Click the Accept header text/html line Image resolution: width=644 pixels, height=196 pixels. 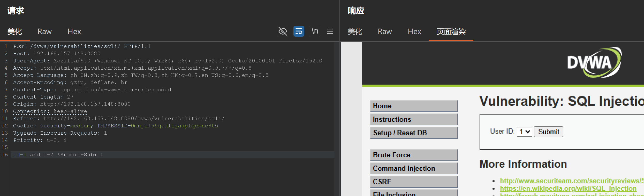point(132,68)
